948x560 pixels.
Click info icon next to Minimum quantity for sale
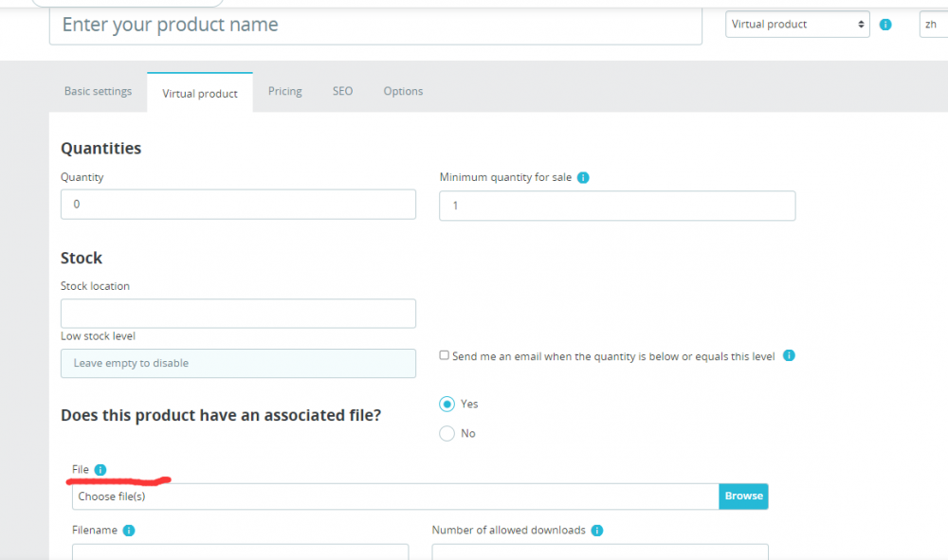click(583, 177)
